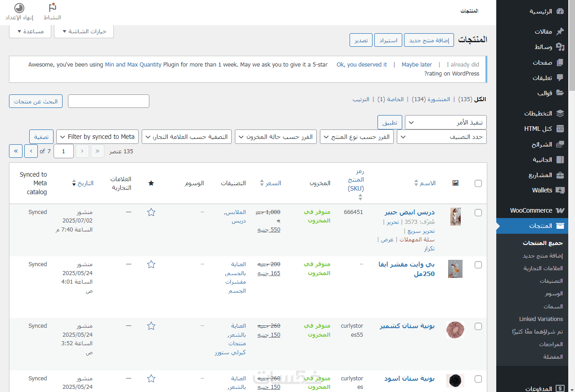575x392 pixels.
Task: Check the box for دريس ابيض جبير
Action: click(x=478, y=212)
